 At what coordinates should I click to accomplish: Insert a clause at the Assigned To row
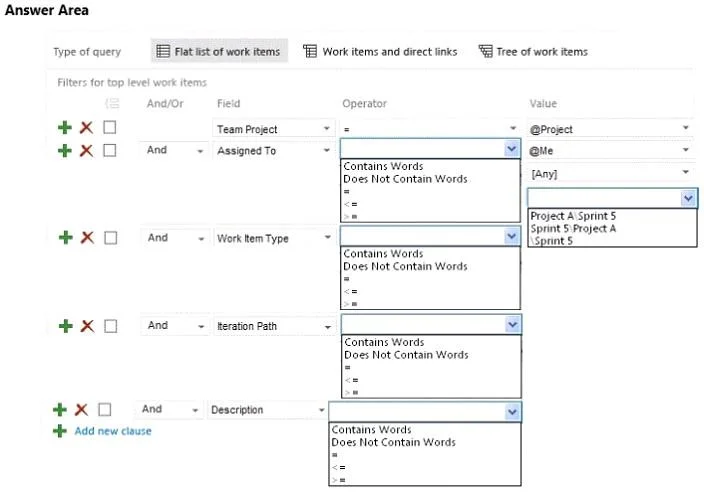[x=65, y=150]
